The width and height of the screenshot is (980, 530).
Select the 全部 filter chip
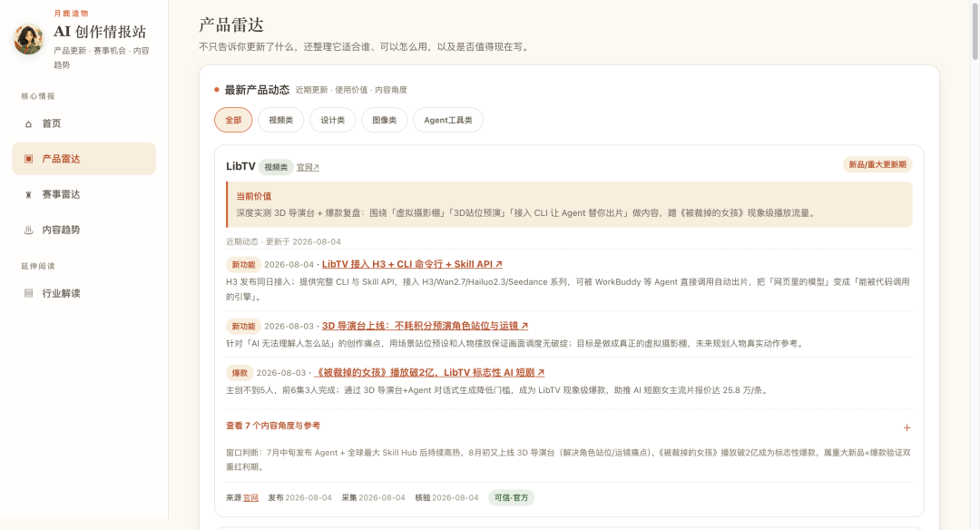(x=233, y=120)
